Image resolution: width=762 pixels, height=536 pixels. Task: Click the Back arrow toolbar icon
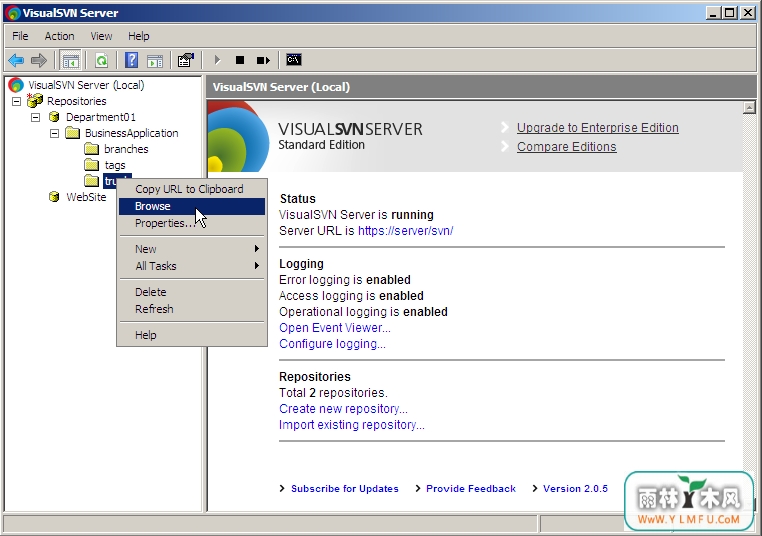click(16, 60)
